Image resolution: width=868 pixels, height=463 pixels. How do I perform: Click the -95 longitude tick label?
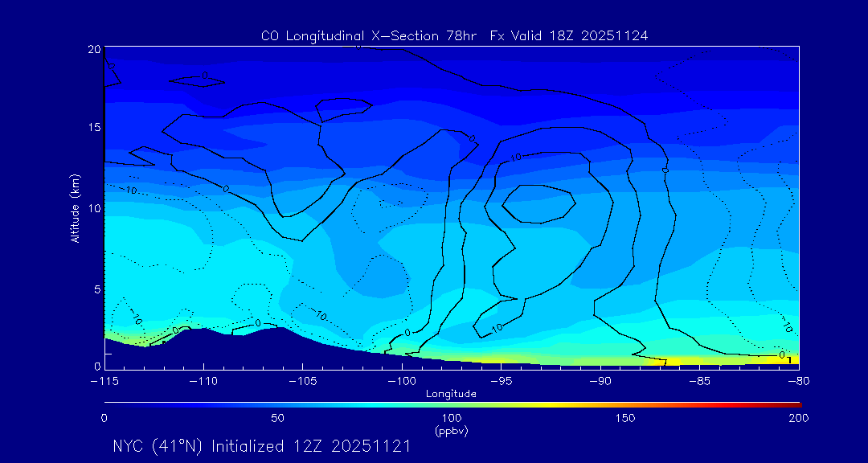point(501,382)
